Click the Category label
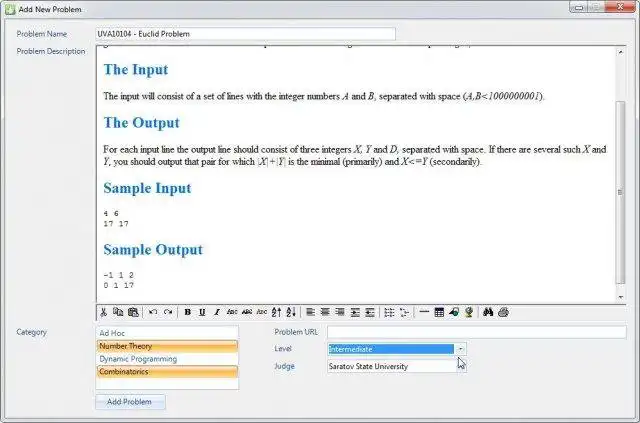Image resolution: width=640 pixels, height=423 pixels. point(31,332)
